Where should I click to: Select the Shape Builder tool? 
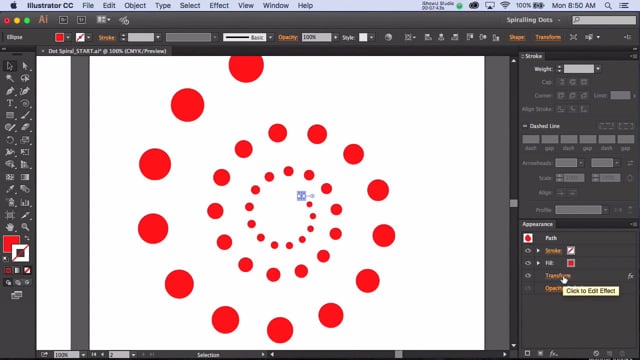pos(10,164)
